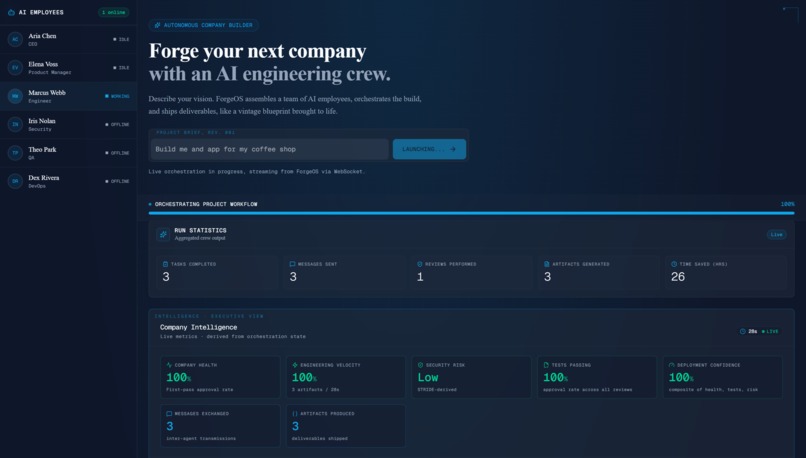This screenshot has width=806, height=458.
Task: Click the Time Saved clock icon
Action: pos(674,264)
